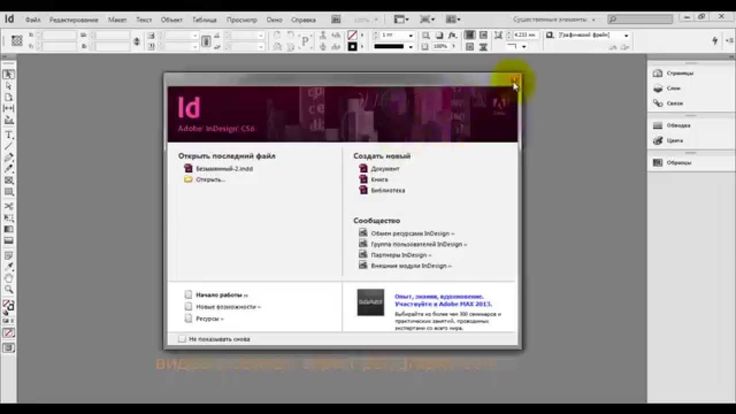Select the Zoom tool in toolbox
Screen dimensions: 736x414
coord(8,290)
